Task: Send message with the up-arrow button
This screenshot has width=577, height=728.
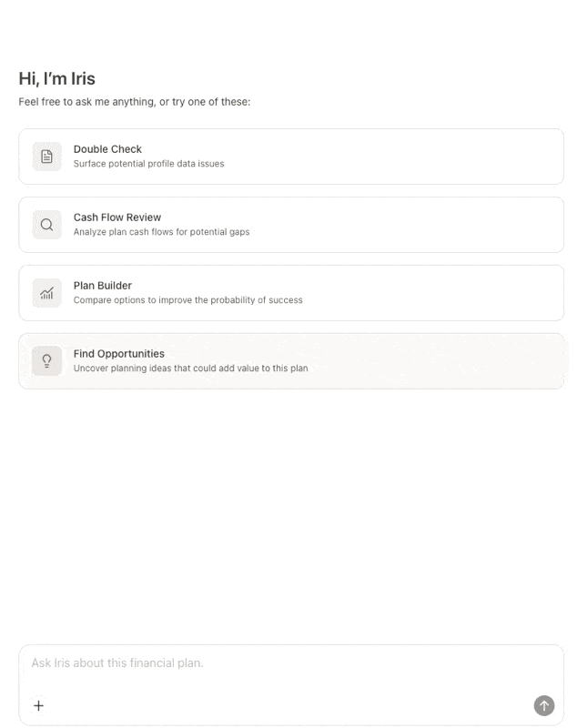Action: click(544, 706)
